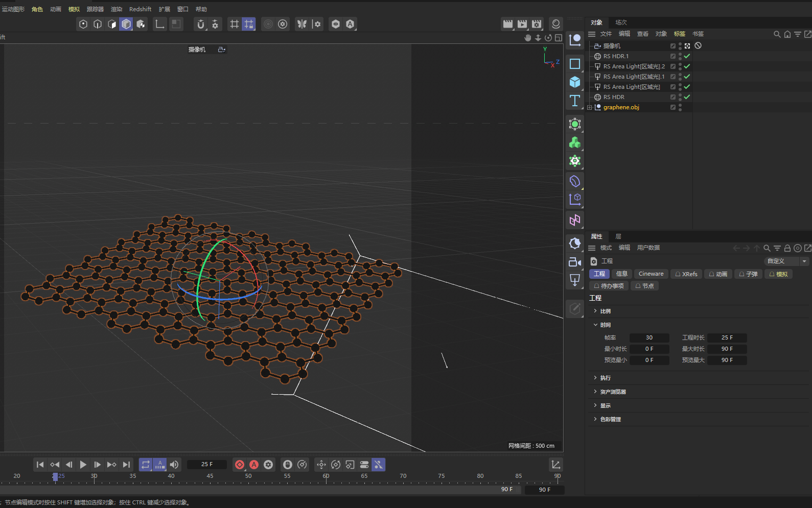Screen dimensions: 812x508
Task: Click the 信息 info button
Action: 622,274
